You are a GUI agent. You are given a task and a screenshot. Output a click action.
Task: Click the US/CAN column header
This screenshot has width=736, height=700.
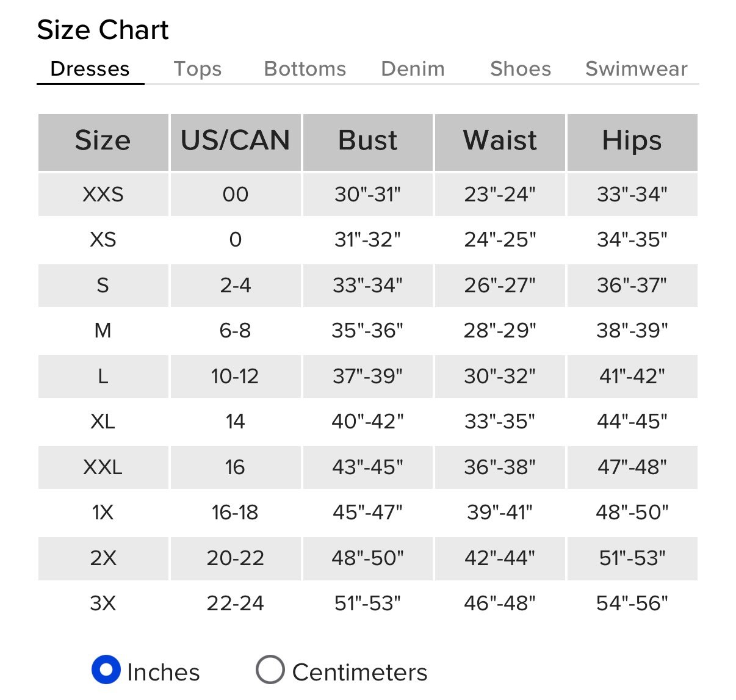(x=236, y=142)
